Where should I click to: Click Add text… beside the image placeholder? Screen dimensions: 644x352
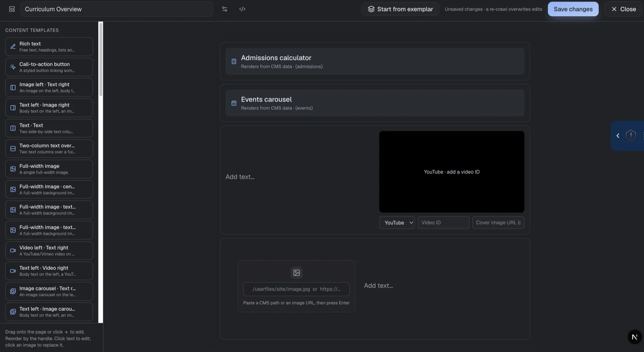point(379,286)
